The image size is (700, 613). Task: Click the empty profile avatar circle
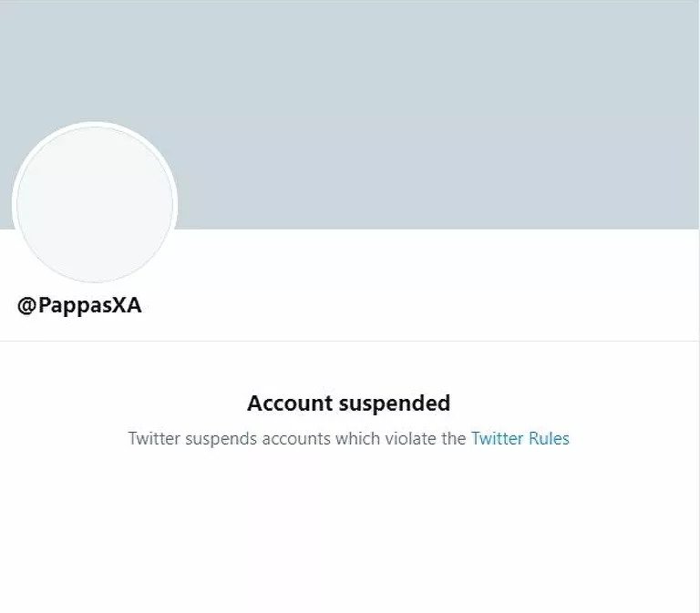(x=95, y=204)
